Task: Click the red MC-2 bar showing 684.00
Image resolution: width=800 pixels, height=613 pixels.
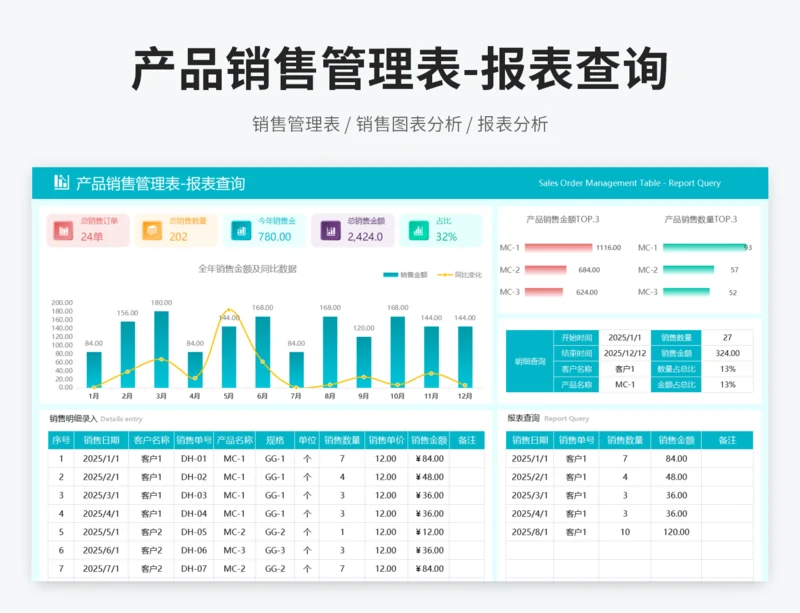Action: [x=545, y=269]
